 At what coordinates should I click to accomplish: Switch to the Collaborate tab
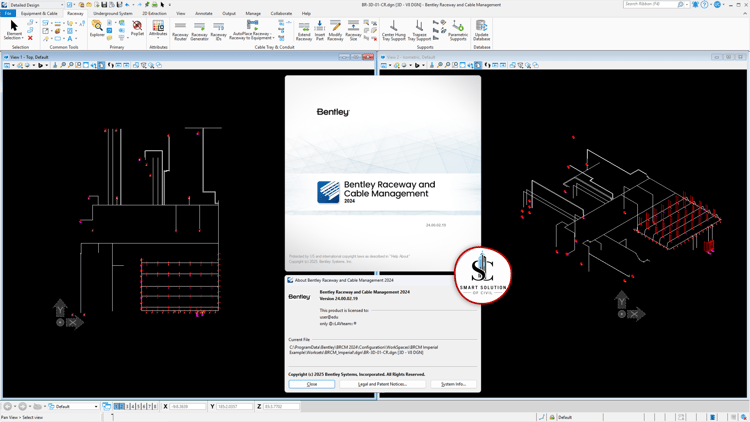281,13
